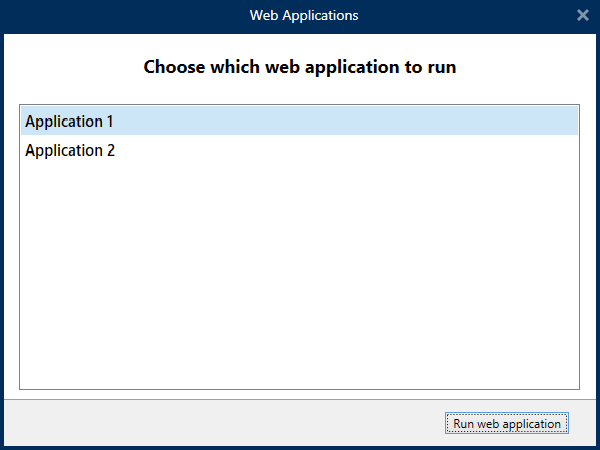600x450 pixels.
Task: Close the Web Applications dialog
Action: pos(583,15)
